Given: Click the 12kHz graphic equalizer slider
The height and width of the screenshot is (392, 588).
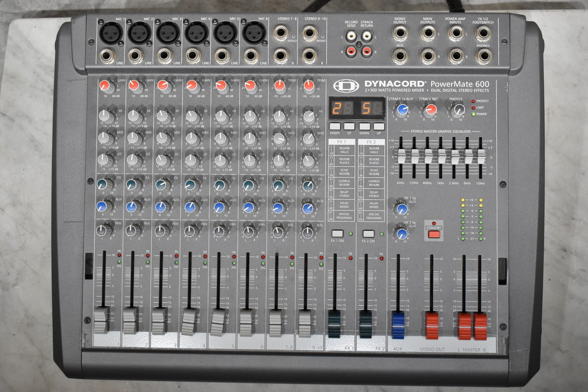Looking at the screenshot, I should coord(481,156).
